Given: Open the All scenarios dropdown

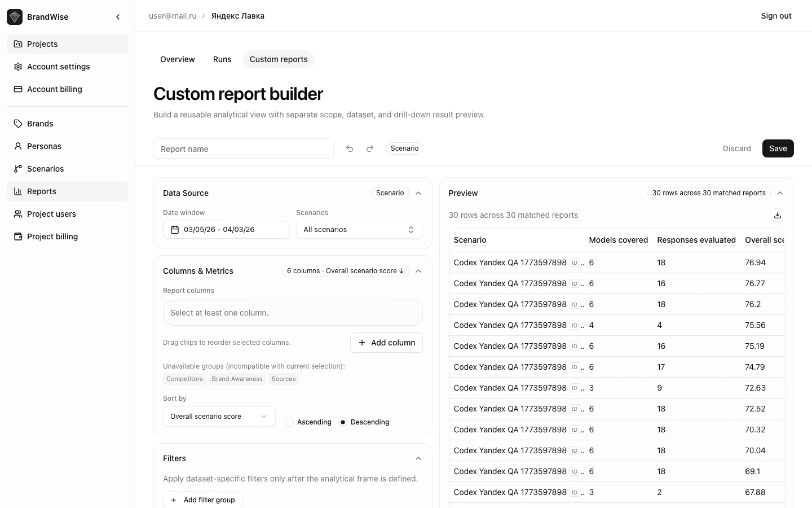Looking at the screenshot, I should point(359,229).
